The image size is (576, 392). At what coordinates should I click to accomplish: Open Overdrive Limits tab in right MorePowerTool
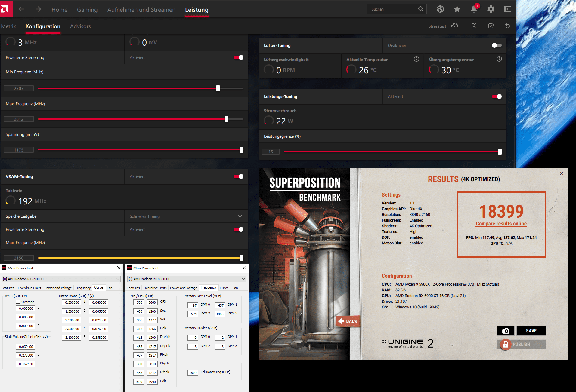(155, 288)
